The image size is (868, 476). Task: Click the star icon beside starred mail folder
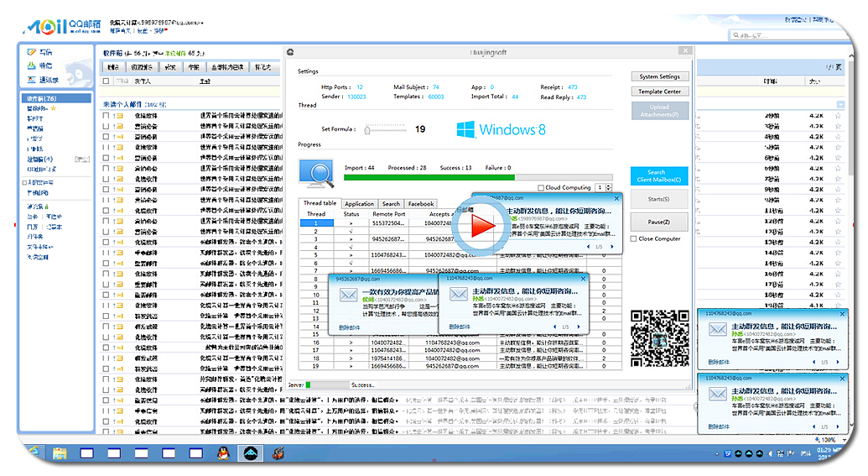54,108
